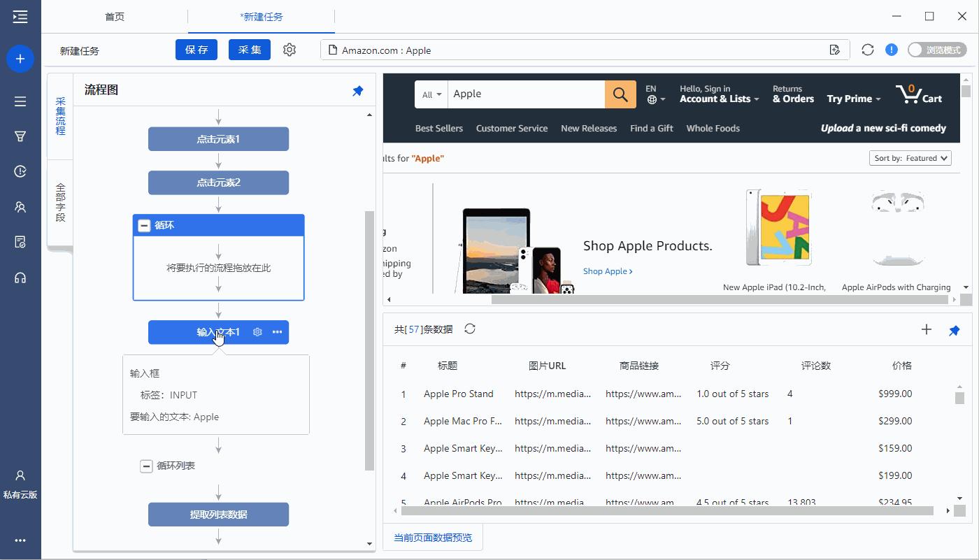The image size is (979, 560).
Task: Open more options dots on the 输入文本1 step
Action: coord(278,332)
